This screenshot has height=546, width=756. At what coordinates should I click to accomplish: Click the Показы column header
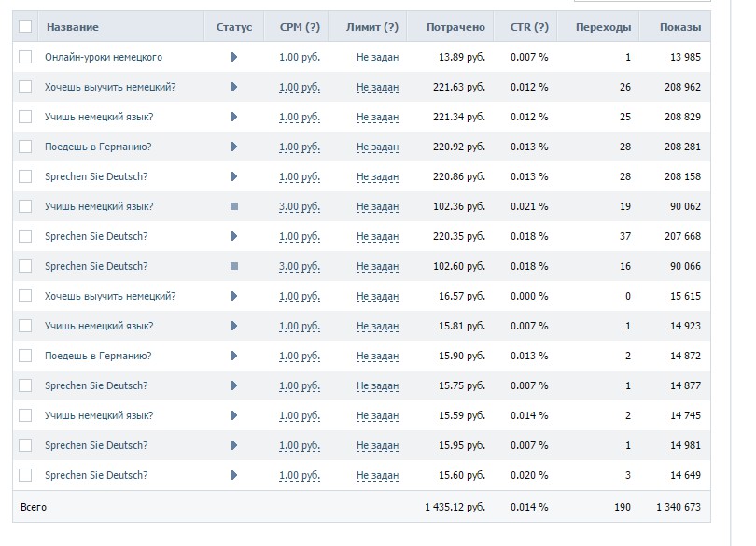679,27
